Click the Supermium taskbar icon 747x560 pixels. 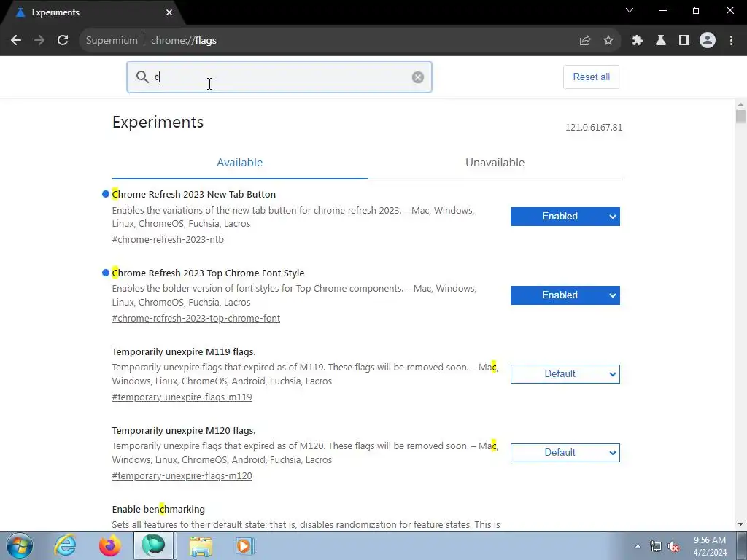point(153,545)
